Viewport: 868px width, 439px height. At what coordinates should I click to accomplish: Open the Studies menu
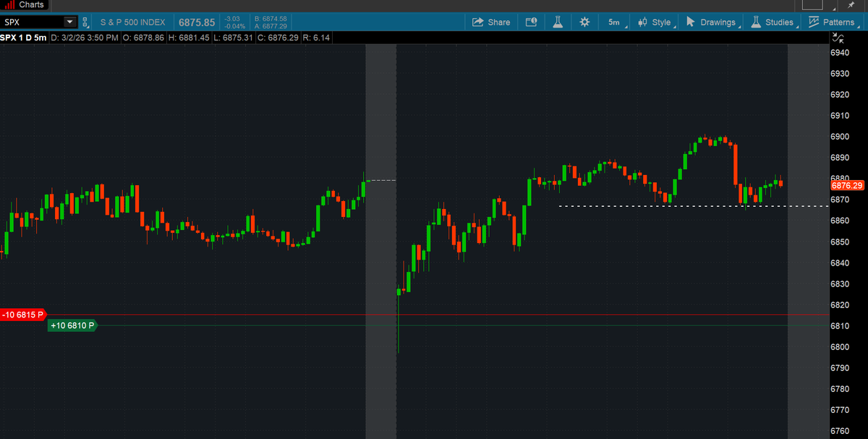point(773,22)
